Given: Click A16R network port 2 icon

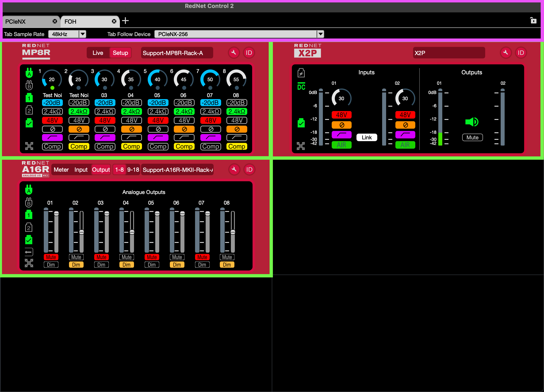Looking at the screenshot, I should point(29,227).
